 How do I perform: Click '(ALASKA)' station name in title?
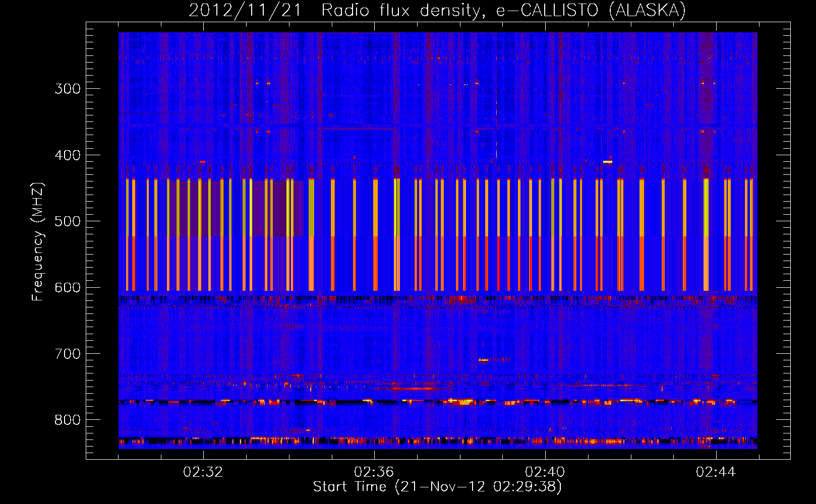[647, 11]
